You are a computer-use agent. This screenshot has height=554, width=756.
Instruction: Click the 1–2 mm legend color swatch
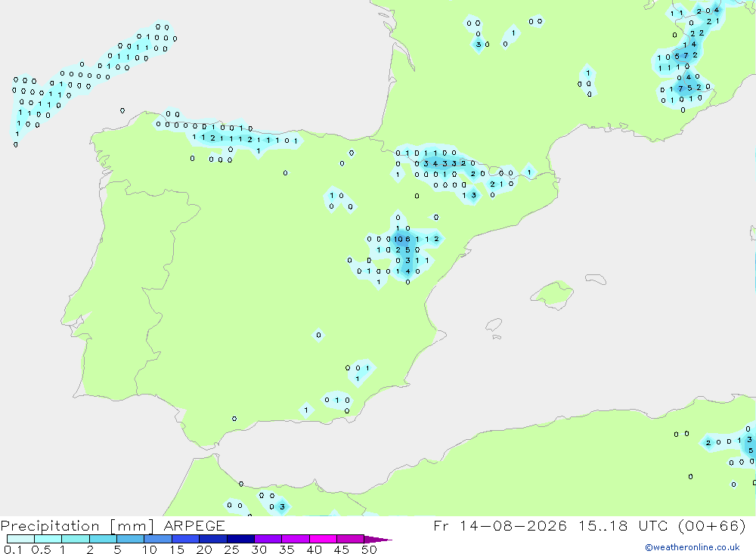(x=76, y=539)
